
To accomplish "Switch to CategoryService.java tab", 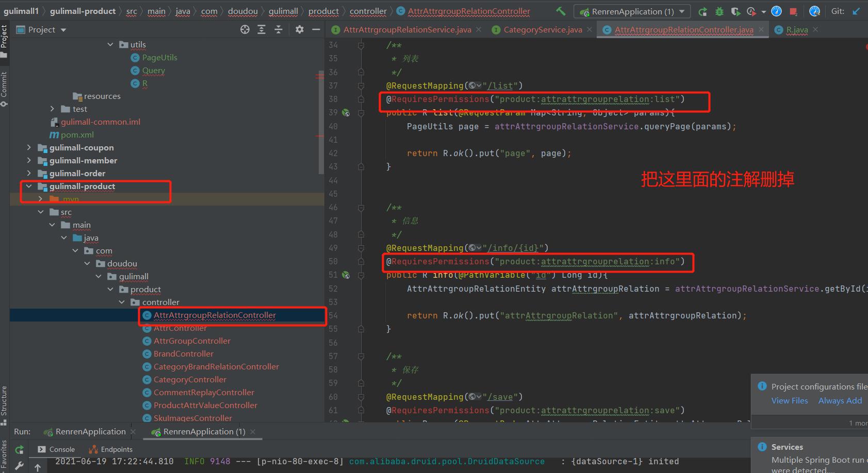I will click(x=543, y=30).
